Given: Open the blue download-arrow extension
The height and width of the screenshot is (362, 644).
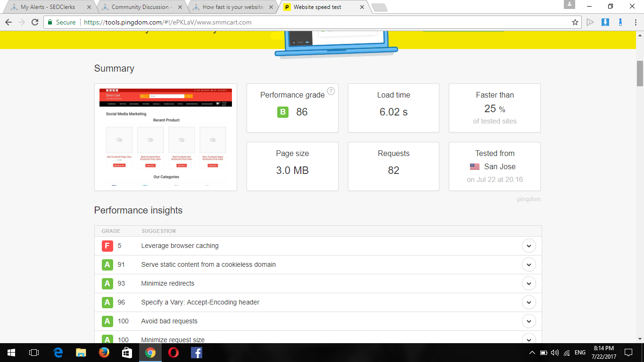Looking at the screenshot, I should click(x=605, y=22).
